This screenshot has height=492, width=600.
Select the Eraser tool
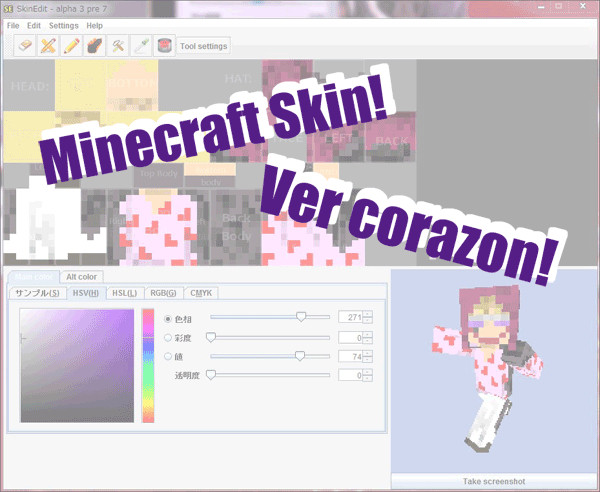[25, 46]
